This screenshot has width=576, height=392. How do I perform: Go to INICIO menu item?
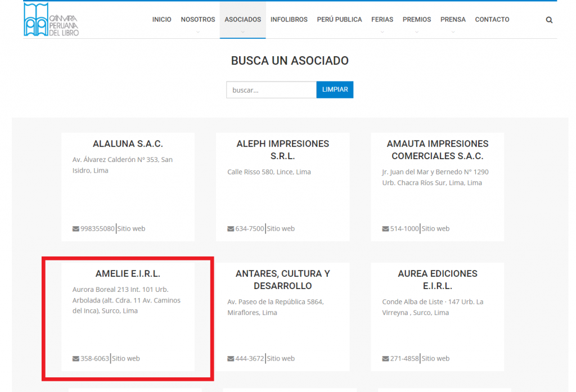click(x=161, y=20)
